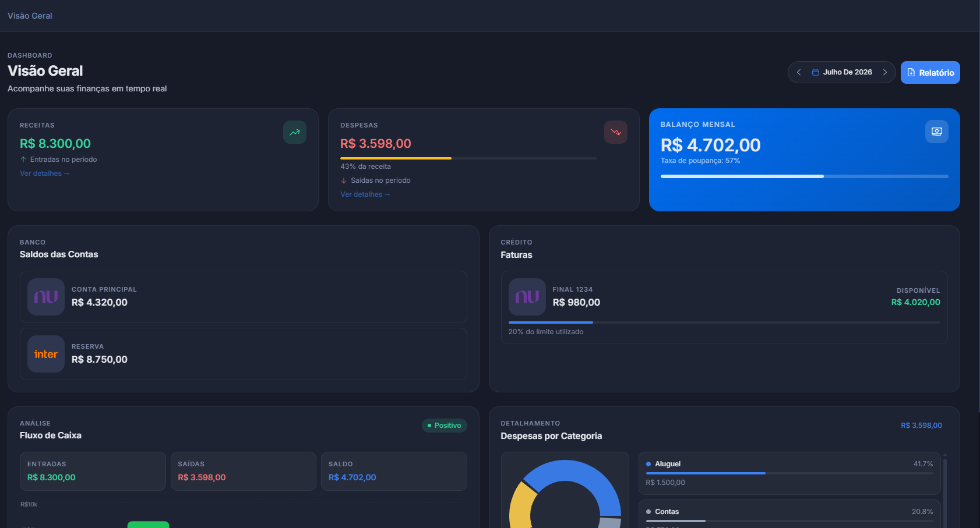The height and width of the screenshot is (528, 980).
Task: Click the credit limit usage bar
Action: [724, 323]
